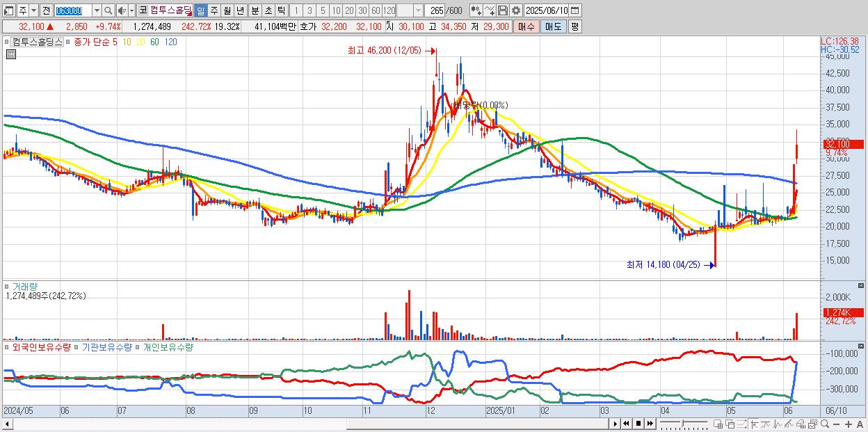Viewport: 868px width, 432px height.
Task: Click the 코 market label button
Action: point(143,10)
